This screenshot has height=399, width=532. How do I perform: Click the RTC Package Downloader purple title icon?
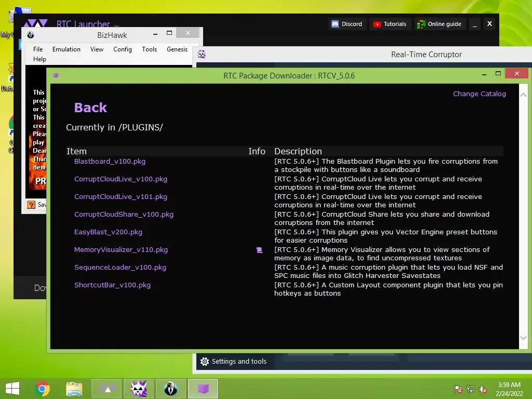[x=56, y=75]
